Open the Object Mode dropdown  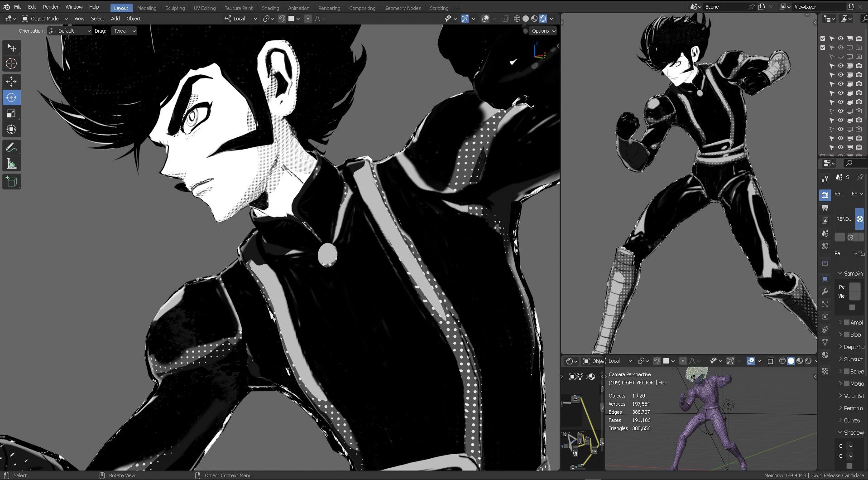pyautogui.click(x=45, y=19)
